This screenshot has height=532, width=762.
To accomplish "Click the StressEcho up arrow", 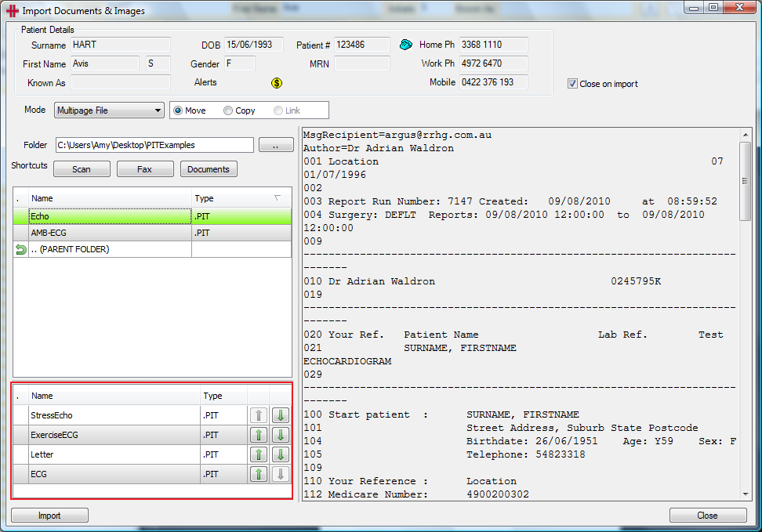I will 259,415.
